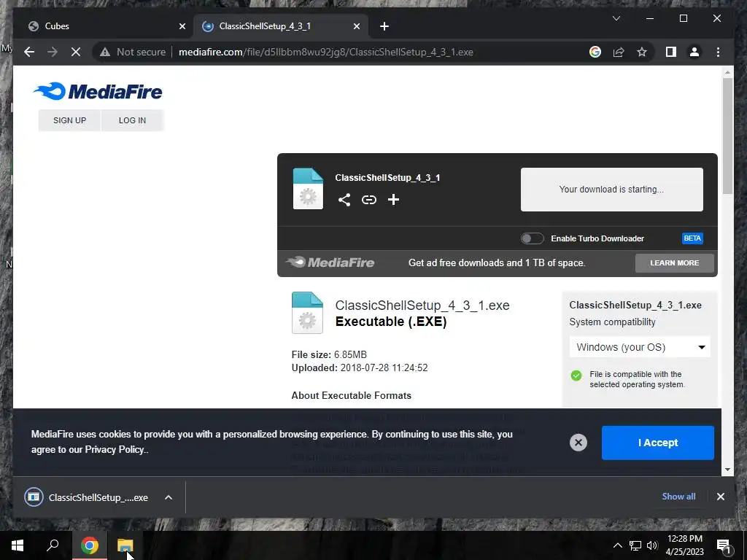The height and width of the screenshot is (560, 747).
Task: Click Show all downloads
Action: pyautogui.click(x=678, y=496)
